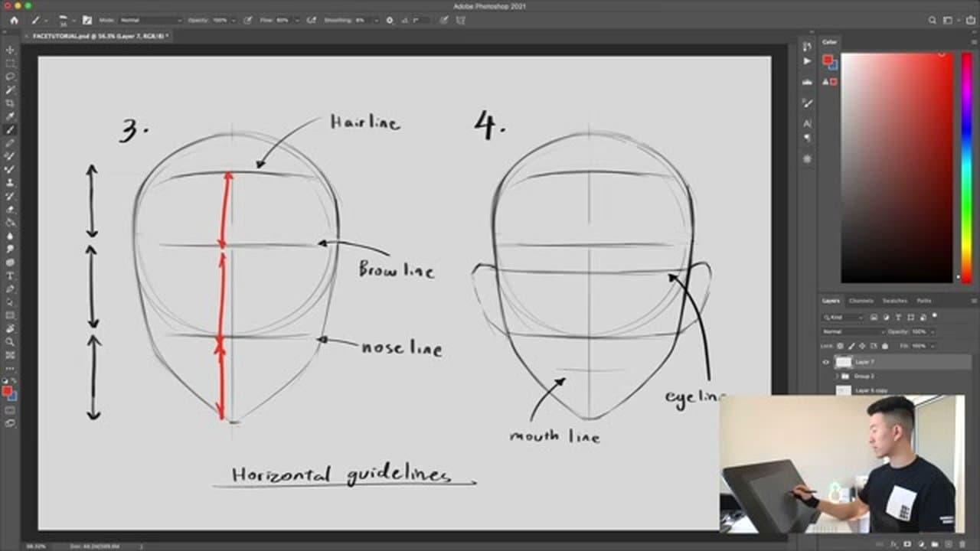Open the brush Mode dropdown
The image size is (980, 551).
click(151, 20)
